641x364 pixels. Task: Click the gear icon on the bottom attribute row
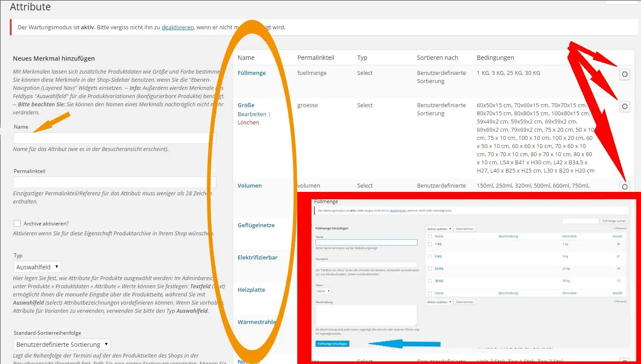point(625,361)
